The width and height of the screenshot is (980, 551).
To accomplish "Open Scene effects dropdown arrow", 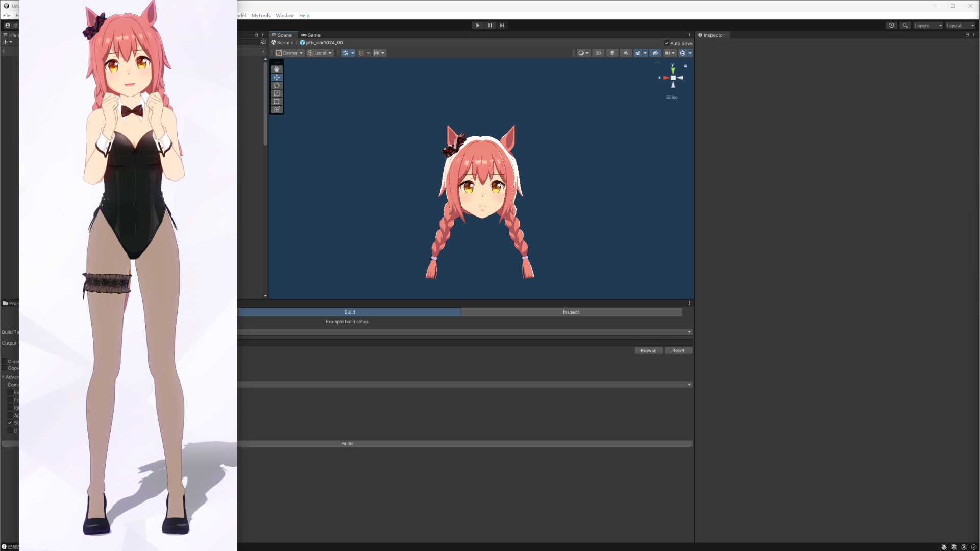I will click(645, 53).
